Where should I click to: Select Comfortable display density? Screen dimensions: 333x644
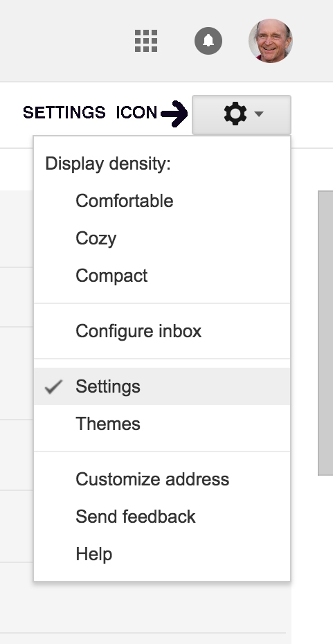(162, 201)
